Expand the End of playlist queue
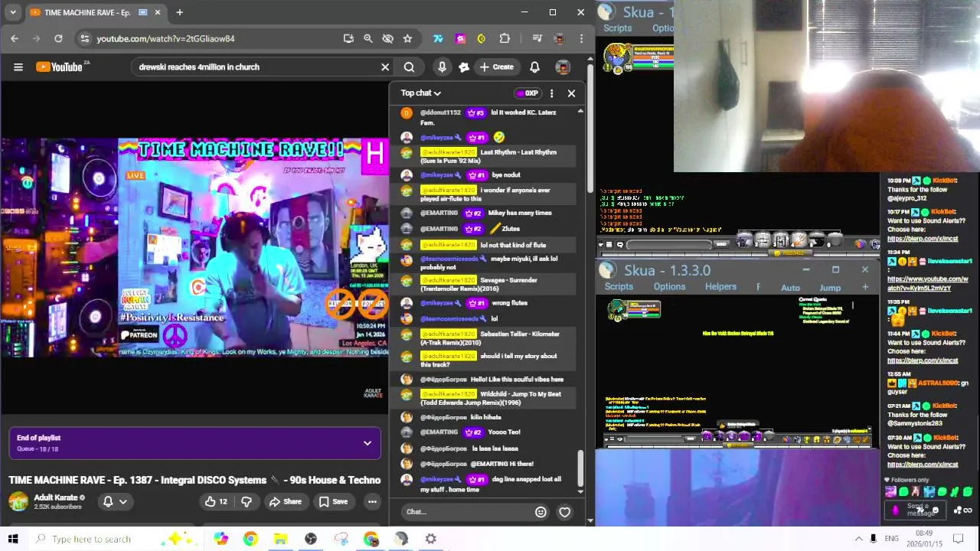The image size is (980, 551). point(367,443)
